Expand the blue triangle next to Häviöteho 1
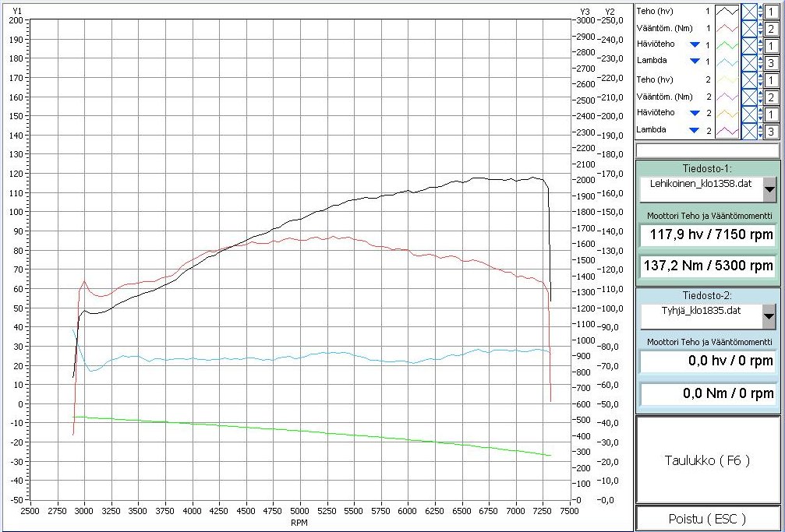The height and width of the screenshot is (532, 785). pyautogui.click(x=695, y=44)
